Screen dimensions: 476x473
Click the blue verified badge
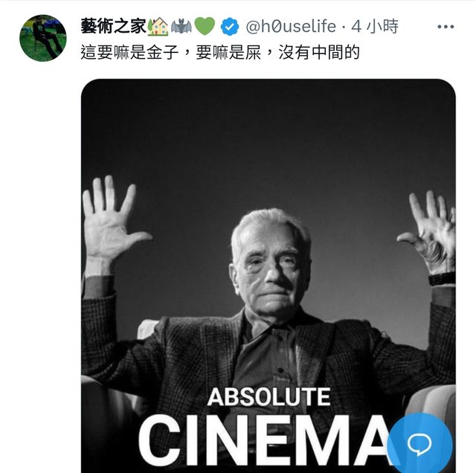pyautogui.click(x=230, y=27)
